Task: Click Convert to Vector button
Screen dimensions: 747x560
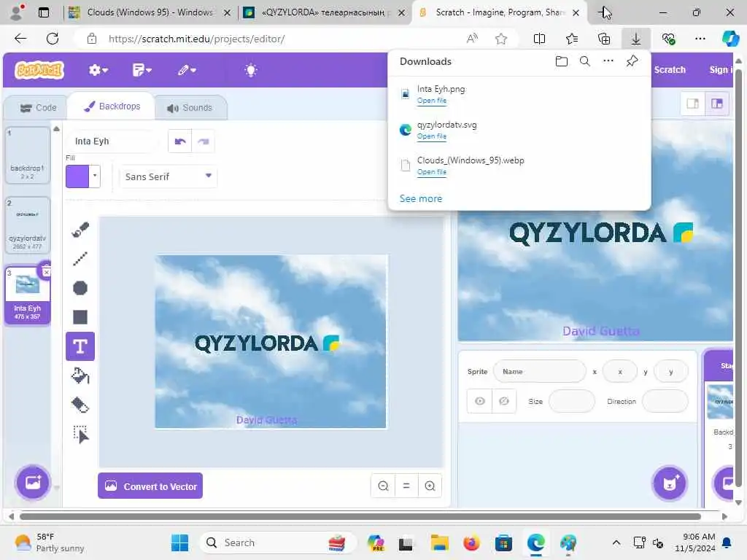Action: [150, 486]
